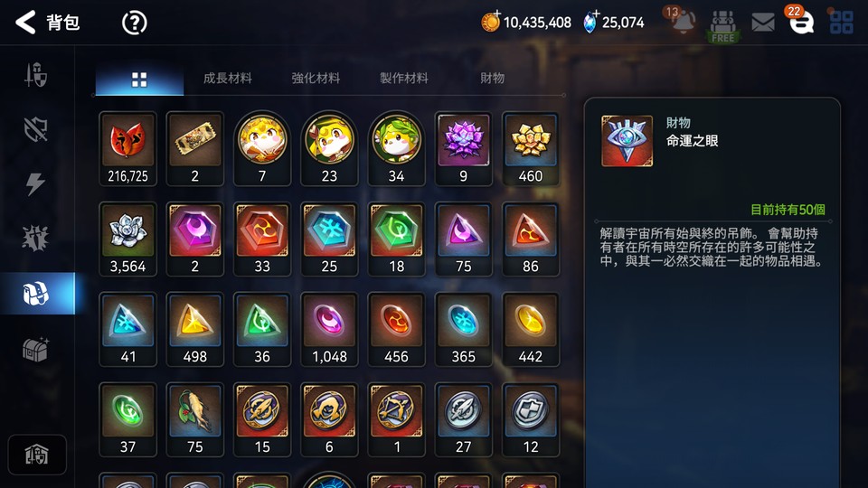The width and height of the screenshot is (868, 488).
Task: Select the purple oval gem with 1,048
Action: pos(329,330)
